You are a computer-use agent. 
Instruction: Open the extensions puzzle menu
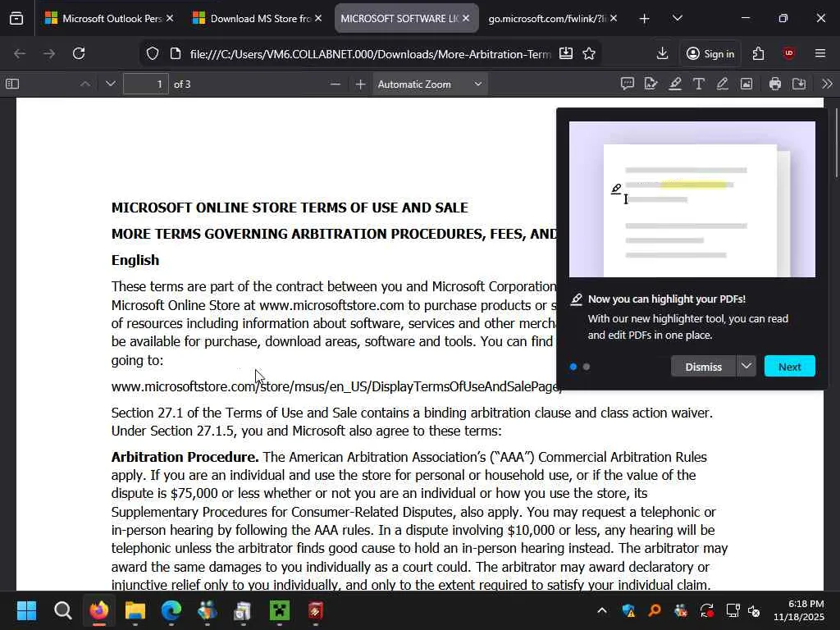(758, 53)
